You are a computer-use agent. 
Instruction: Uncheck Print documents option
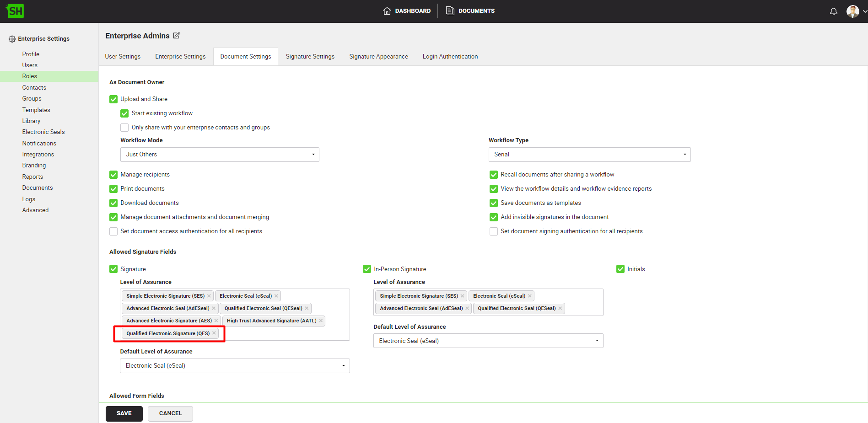pyautogui.click(x=113, y=189)
